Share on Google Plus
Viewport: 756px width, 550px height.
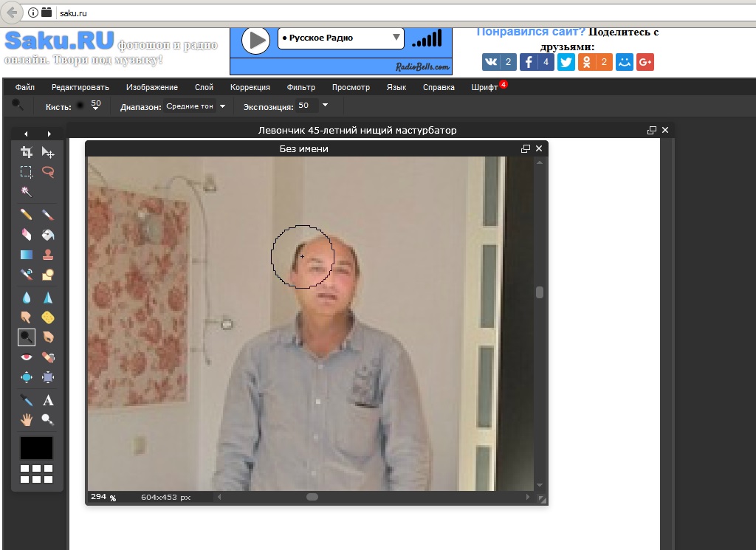pos(645,62)
